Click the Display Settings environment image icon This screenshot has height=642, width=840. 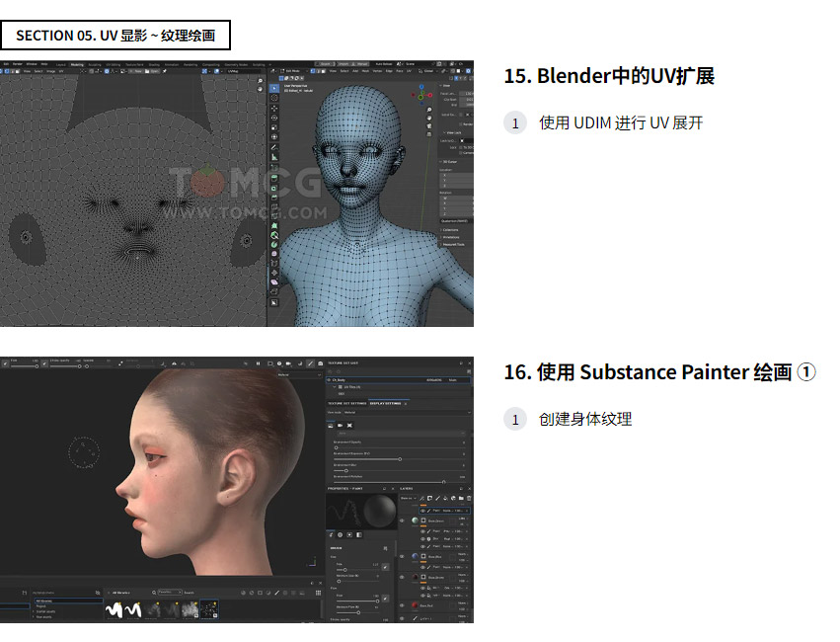[330, 426]
